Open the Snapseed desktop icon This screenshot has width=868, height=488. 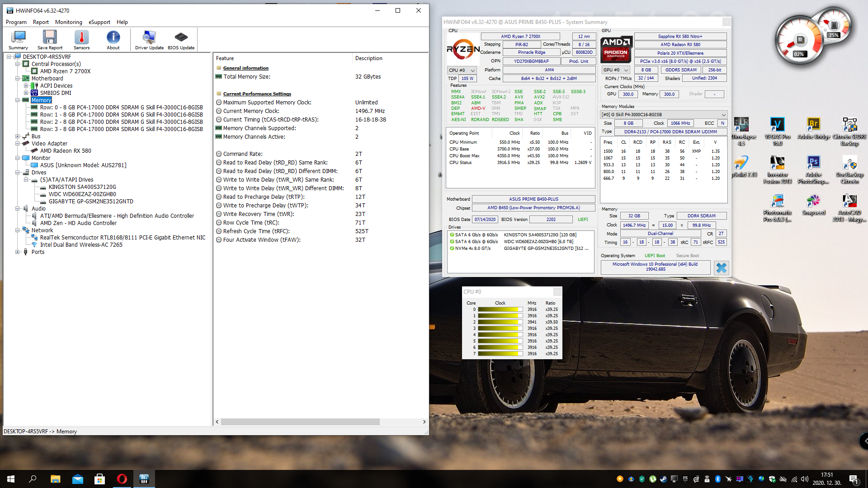813,205
